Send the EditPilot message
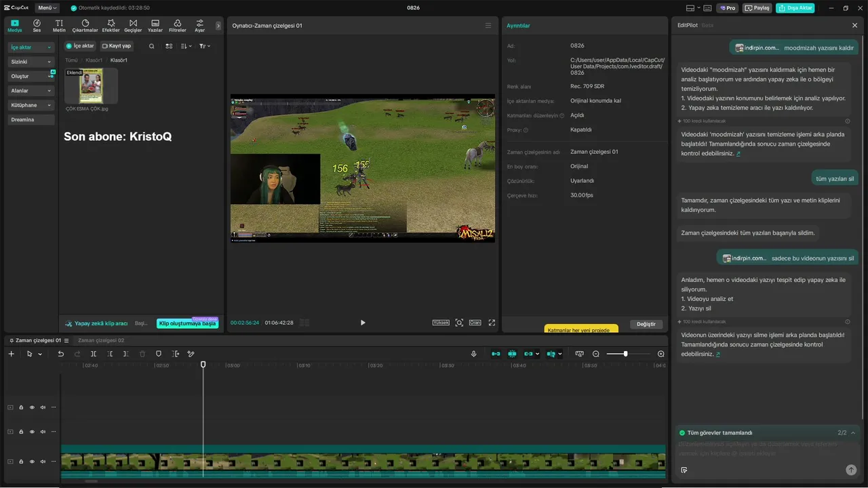868x488 pixels. pos(851,470)
